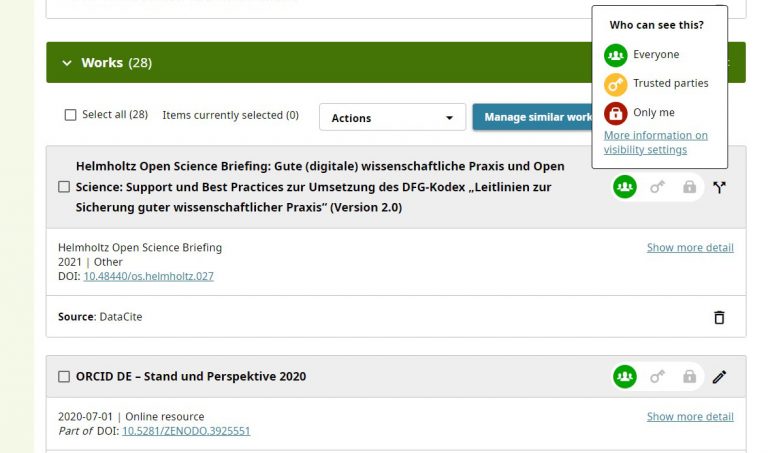Screen dimensions: 768x453
Task: Click the merge icon beside Helmholtz work visibility
Action: coord(719,187)
